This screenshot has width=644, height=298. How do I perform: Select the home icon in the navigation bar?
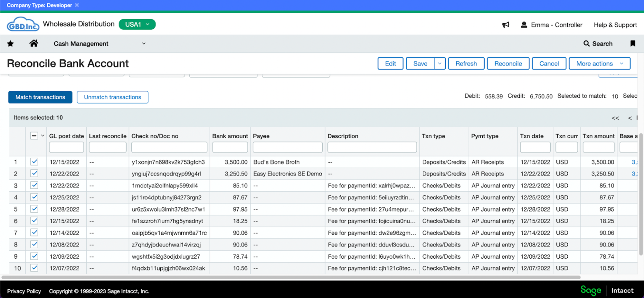click(x=34, y=44)
